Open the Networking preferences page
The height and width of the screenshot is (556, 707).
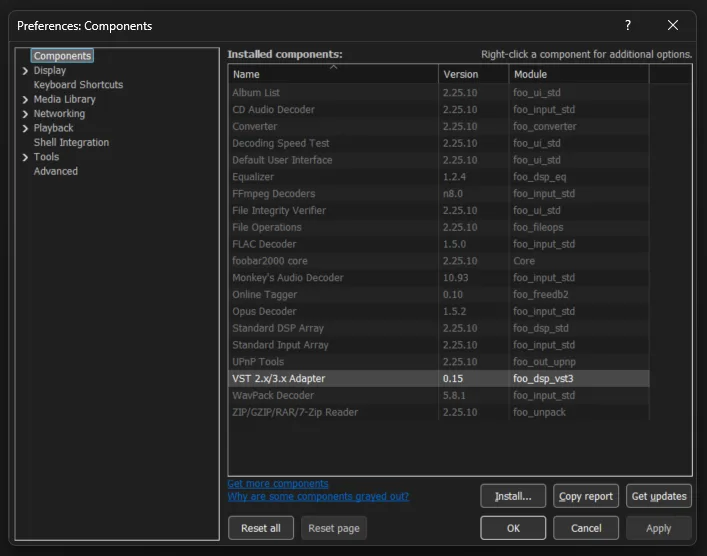59,114
